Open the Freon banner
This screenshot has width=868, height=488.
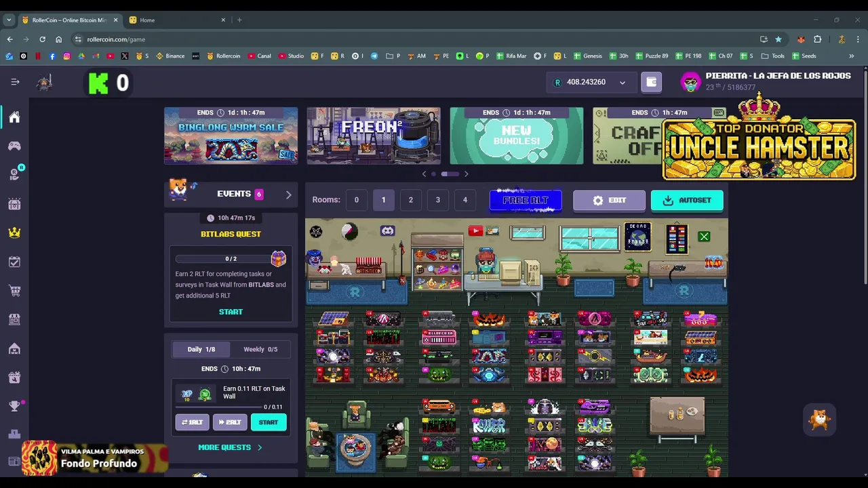click(x=374, y=136)
